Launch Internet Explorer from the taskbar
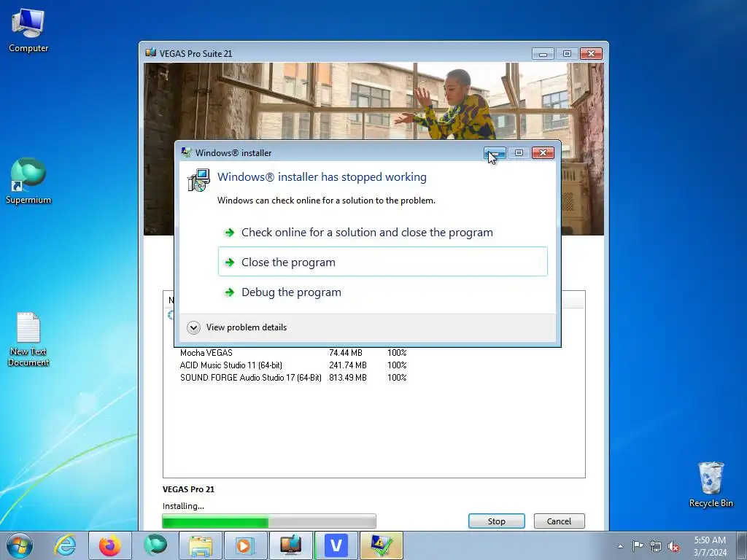Image resolution: width=747 pixels, height=560 pixels. point(65,545)
